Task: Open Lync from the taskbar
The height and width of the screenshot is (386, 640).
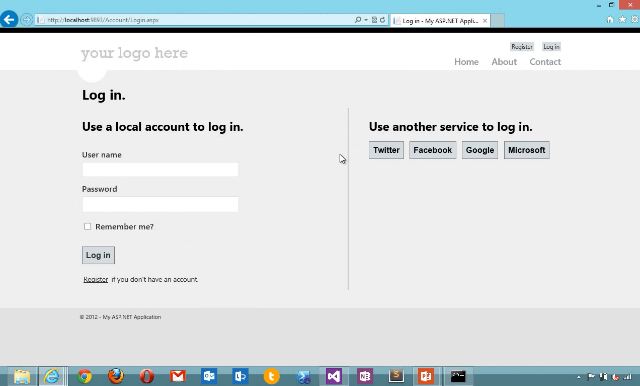Action: (240, 376)
